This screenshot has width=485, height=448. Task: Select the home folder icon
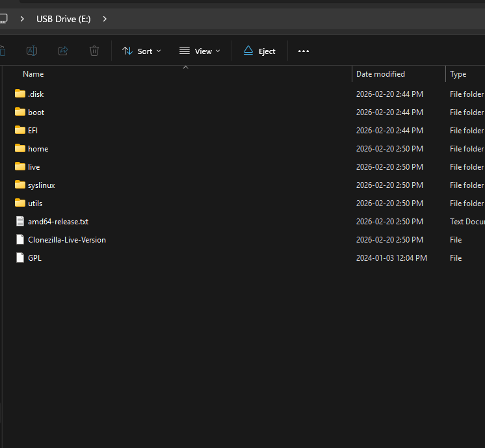coord(20,148)
